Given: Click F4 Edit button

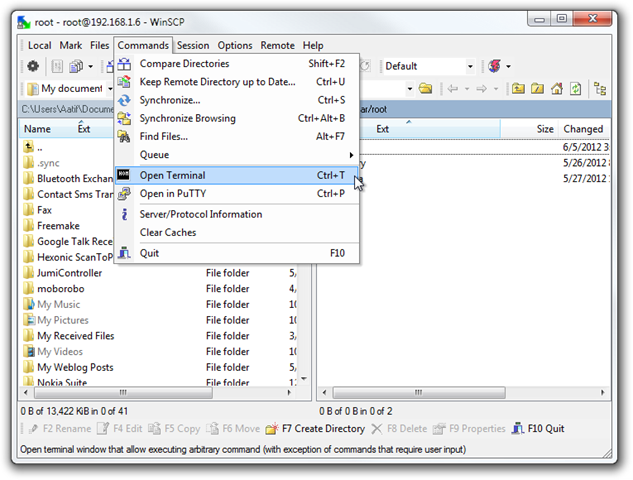Looking at the screenshot, I should (120, 429).
